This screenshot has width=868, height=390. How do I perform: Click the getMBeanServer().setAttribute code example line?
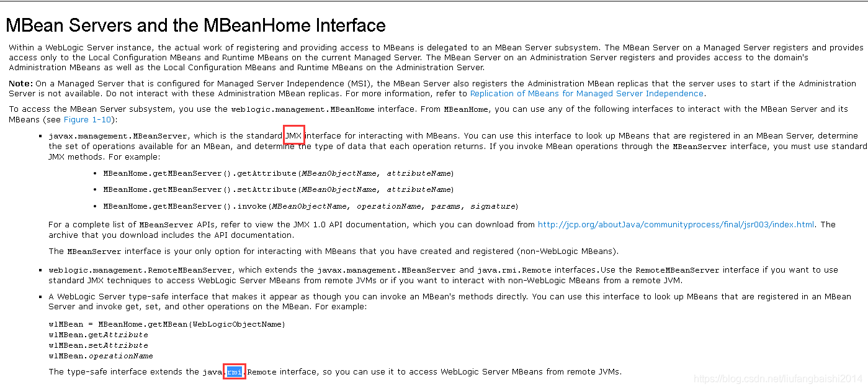[278, 189]
